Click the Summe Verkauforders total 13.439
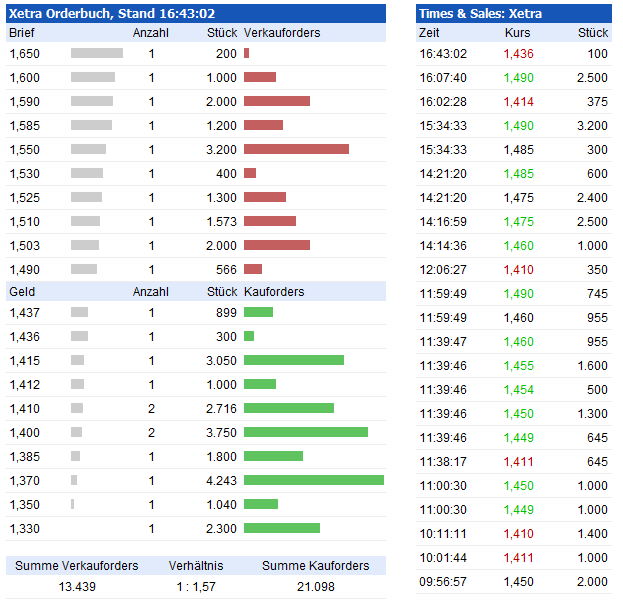623x604 pixels. pos(77,586)
